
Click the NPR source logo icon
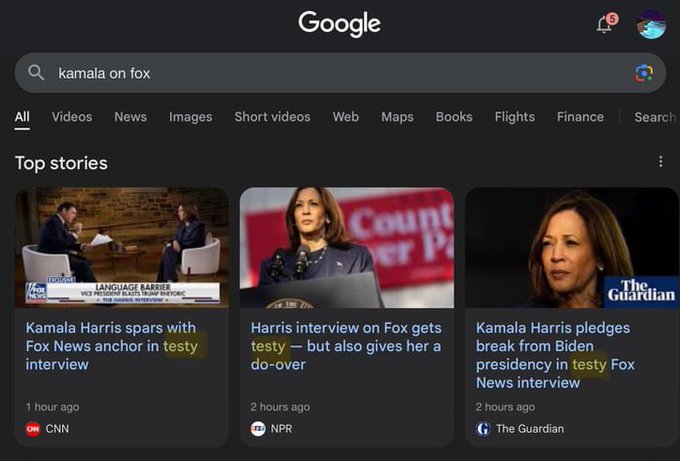(258, 429)
